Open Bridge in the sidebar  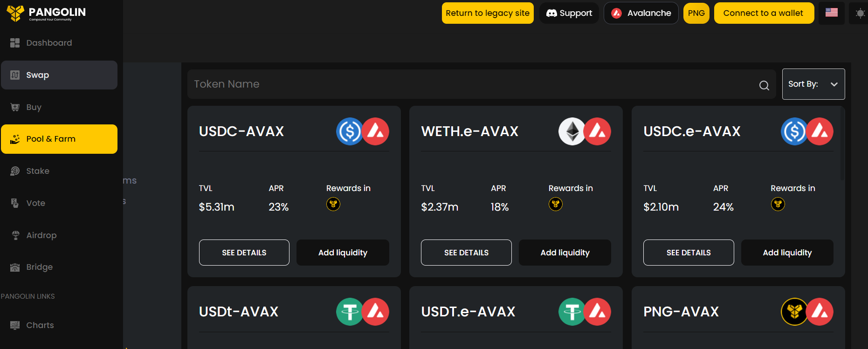coord(59,267)
